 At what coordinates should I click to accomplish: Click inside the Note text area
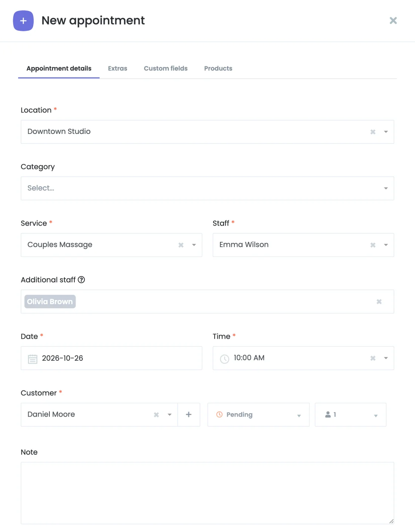[x=207, y=493]
